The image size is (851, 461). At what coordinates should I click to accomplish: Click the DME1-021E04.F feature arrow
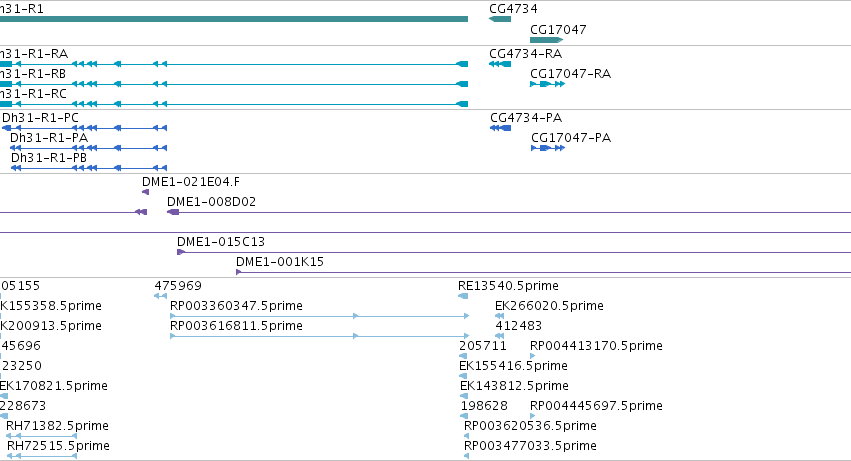tap(145, 192)
